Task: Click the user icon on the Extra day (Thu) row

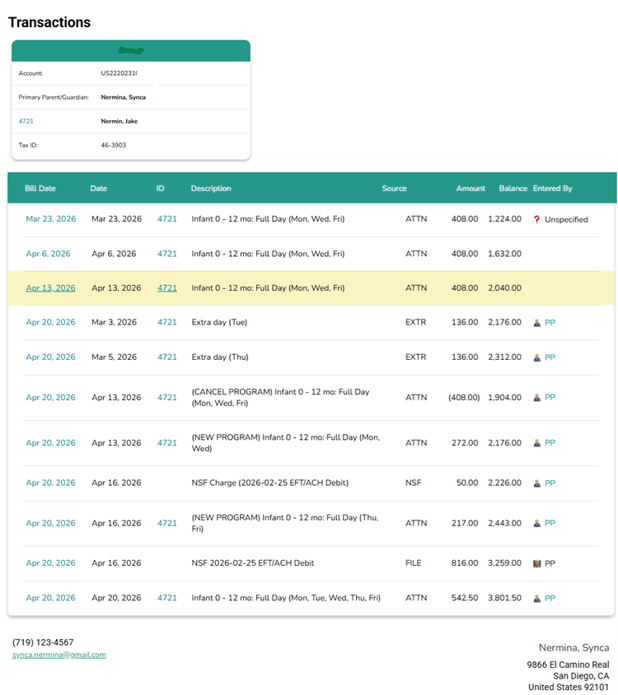Action: click(536, 357)
